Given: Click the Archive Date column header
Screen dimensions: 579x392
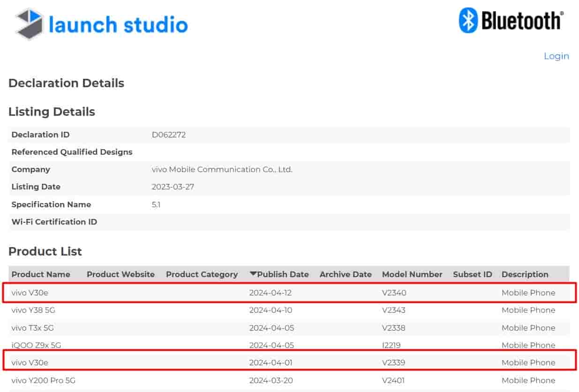Looking at the screenshot, I should point(345,274).
